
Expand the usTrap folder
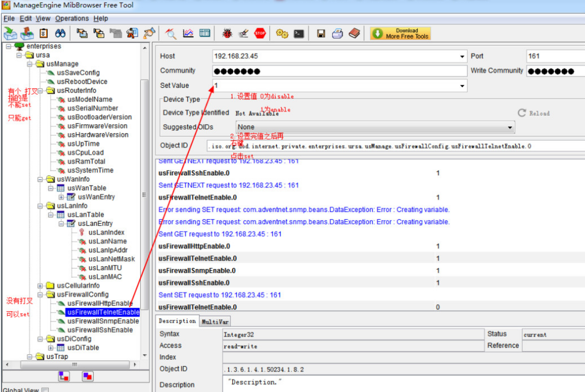[x=30, y=356]
